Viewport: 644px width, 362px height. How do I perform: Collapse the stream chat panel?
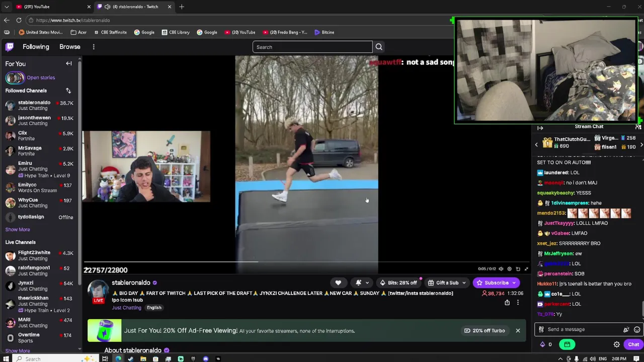pyautogui.click(x=540, y=128)
